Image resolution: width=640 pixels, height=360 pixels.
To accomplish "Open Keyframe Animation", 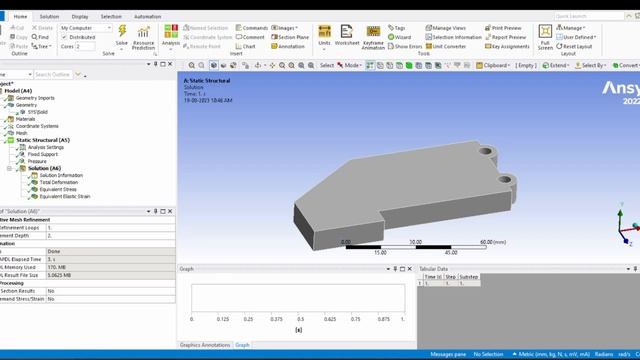I will [x=373, y=38].
